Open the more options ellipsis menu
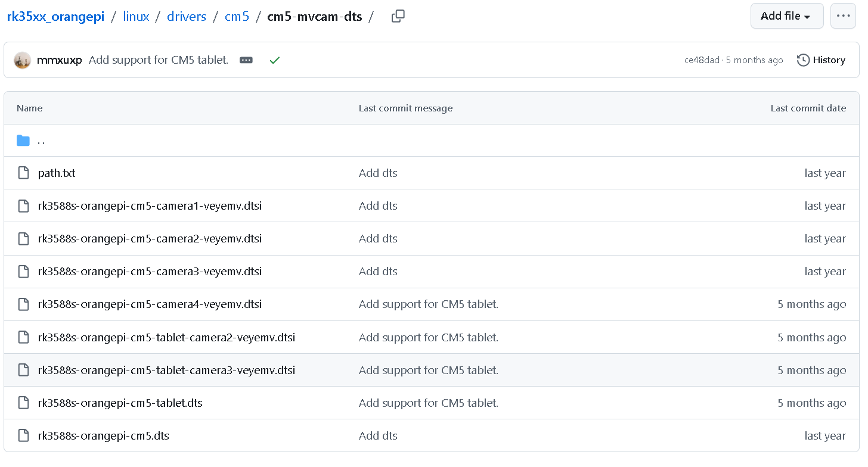This screenshot has height=467, width=868. (x=843, y=16)
